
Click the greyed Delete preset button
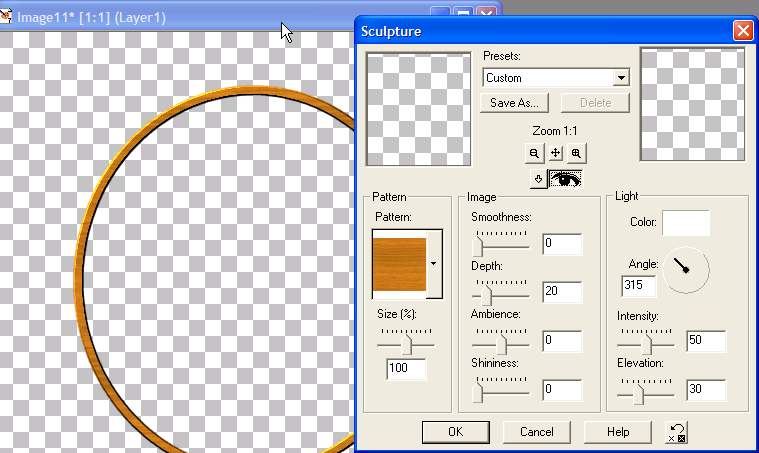[x=595, y=103]
